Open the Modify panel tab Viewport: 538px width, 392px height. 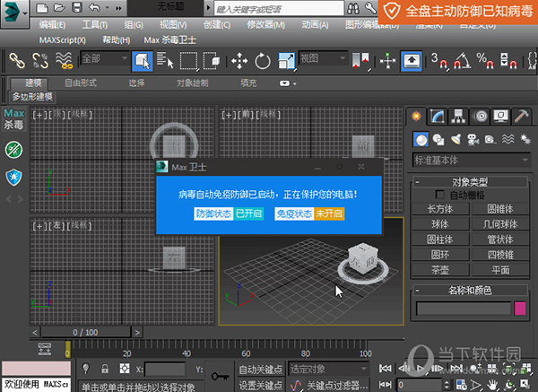pos(438,117)
